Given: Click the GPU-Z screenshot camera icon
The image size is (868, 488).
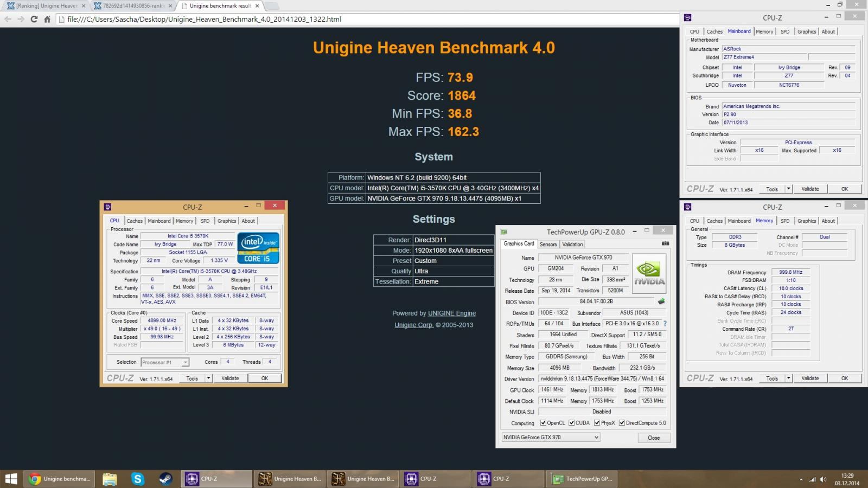Looking at the screenshot, I should click(x=665, y=243).
